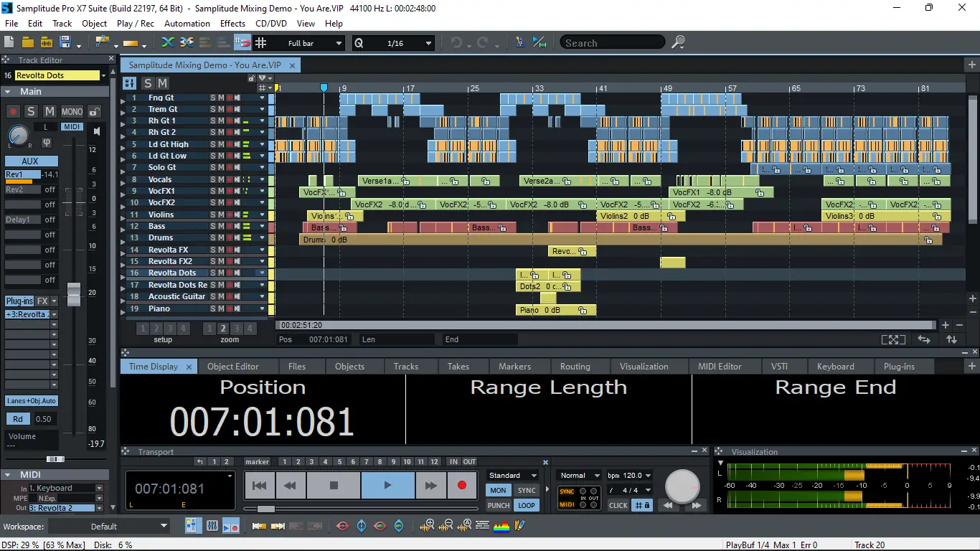The image size is (980, 551).
Task: Start recording with the red record button
Action: [x=462, y=486]
